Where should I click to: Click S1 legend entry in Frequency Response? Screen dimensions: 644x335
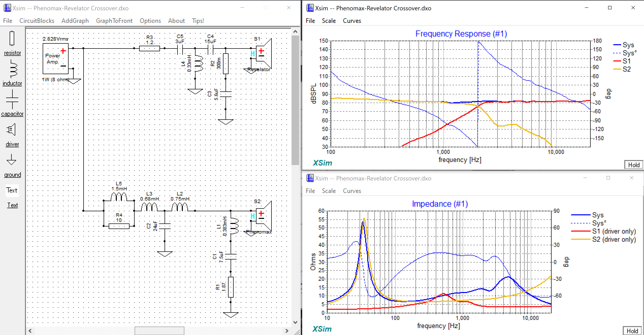point(622,61)
